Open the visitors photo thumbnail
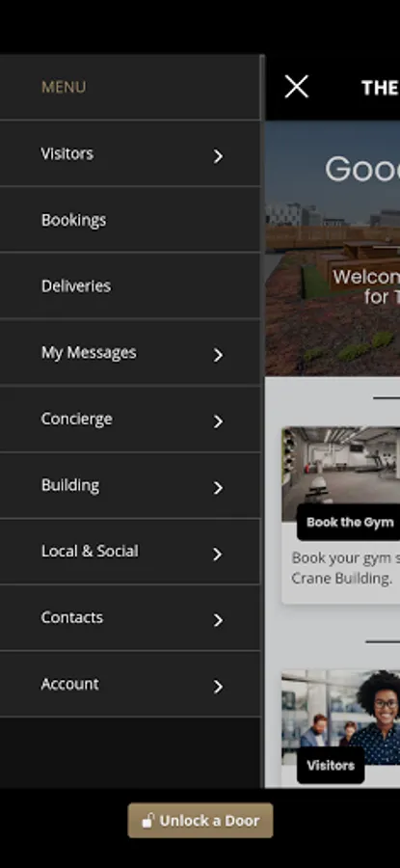This screenshot has width=400, height=868. [341, 718]
